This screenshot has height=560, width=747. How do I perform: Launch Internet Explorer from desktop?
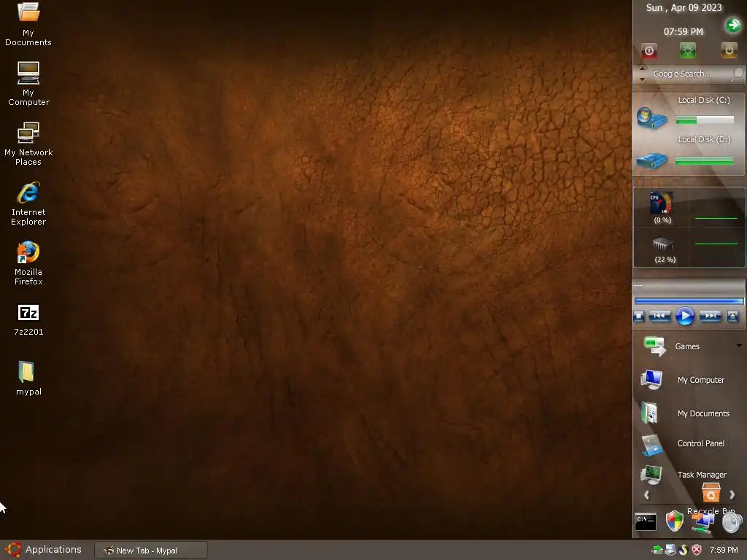coord(28,203)
